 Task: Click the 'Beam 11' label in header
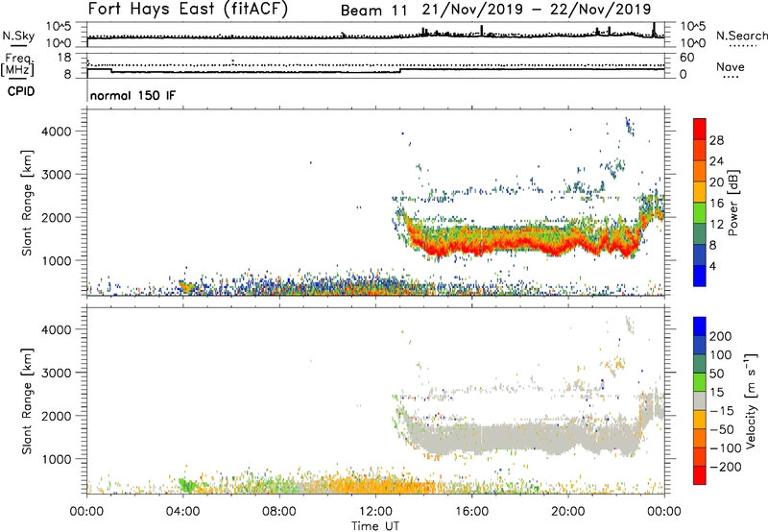coord(373,11)
